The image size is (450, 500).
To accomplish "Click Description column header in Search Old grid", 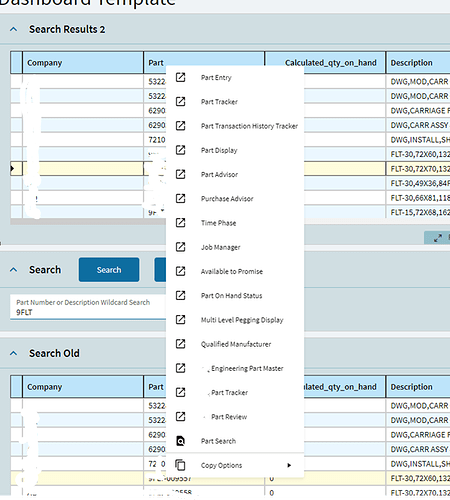I will 418,387.
